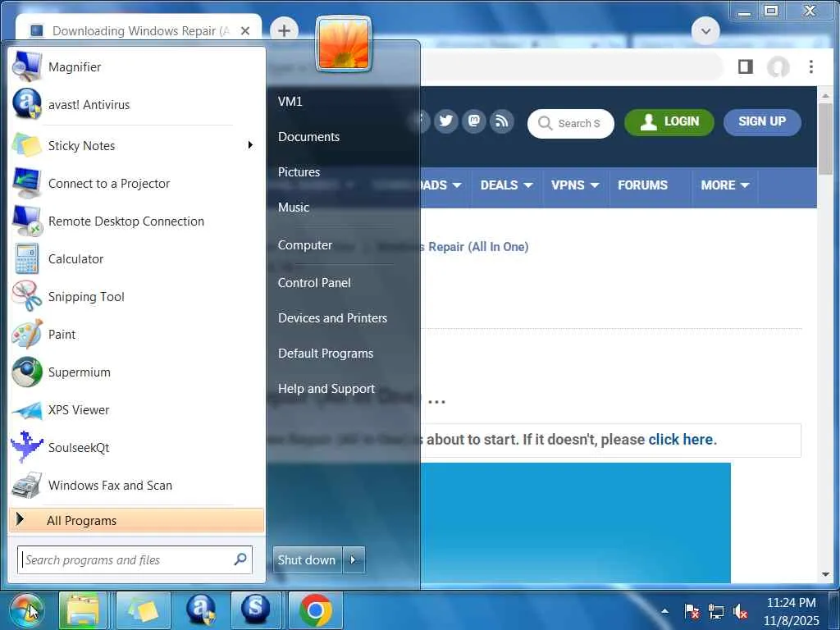Switch to Chrome on the taskbar
The height and width of the screenshot is (630, 840).
[316, 610]
